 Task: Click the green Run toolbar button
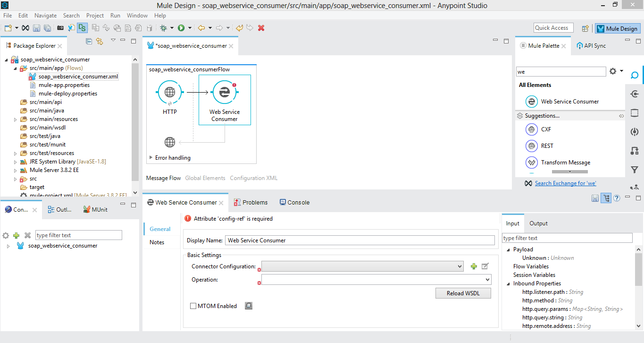(181, 28)
